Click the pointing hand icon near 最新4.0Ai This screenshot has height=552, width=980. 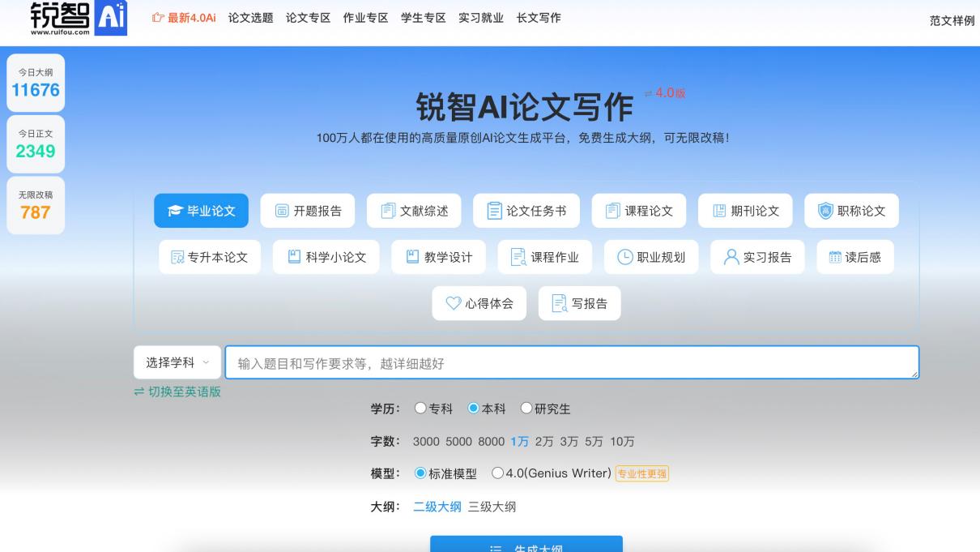[x=158, y=18]
